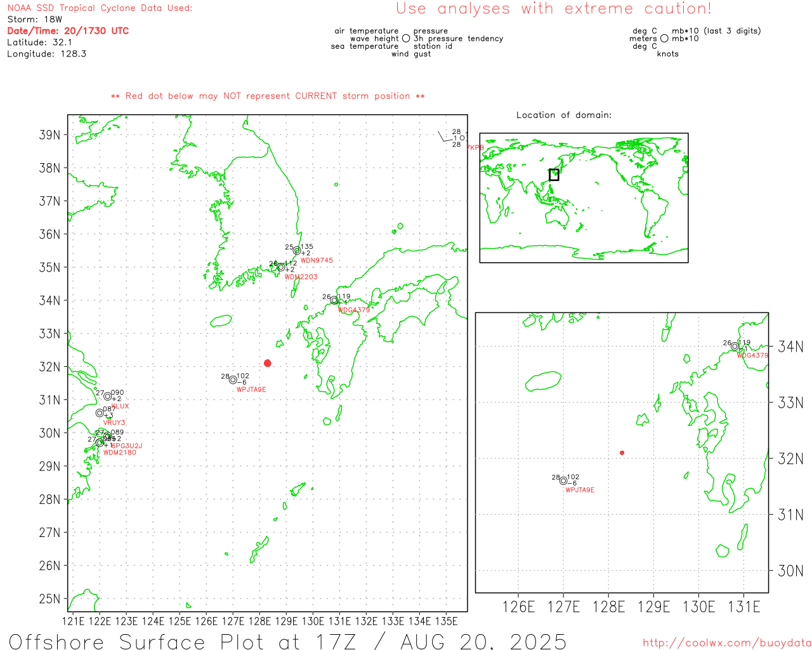Viewport: 812px width, 650px height.
Task: Click the large '34N' label beside inset map
Action: pyautogui.click(x=790, y=347)
